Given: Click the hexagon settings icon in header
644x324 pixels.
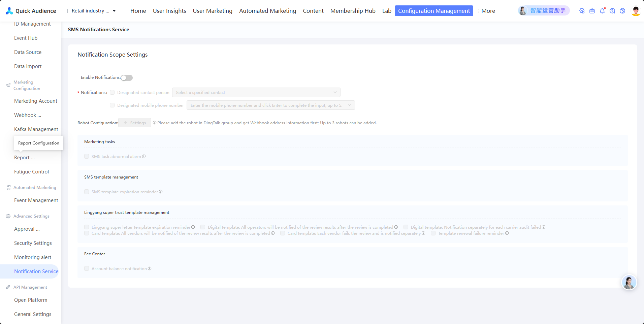Looking at the screenshot, I should [x=582, y=11].
